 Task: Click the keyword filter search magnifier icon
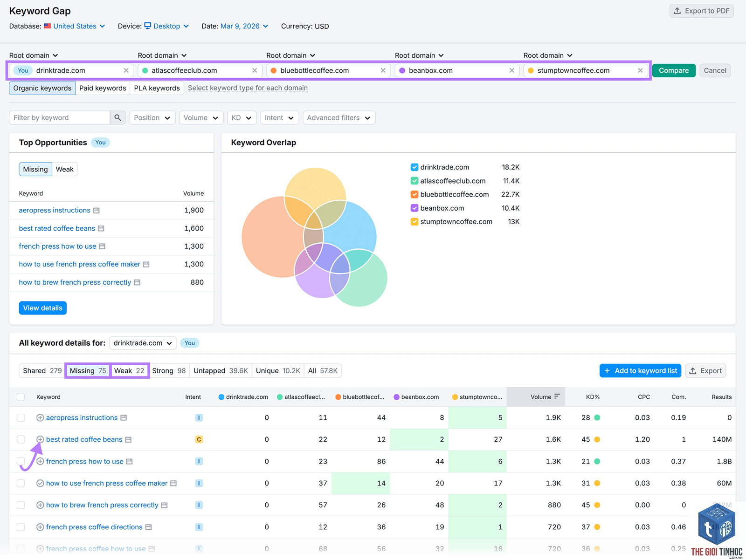coord(118,118)
